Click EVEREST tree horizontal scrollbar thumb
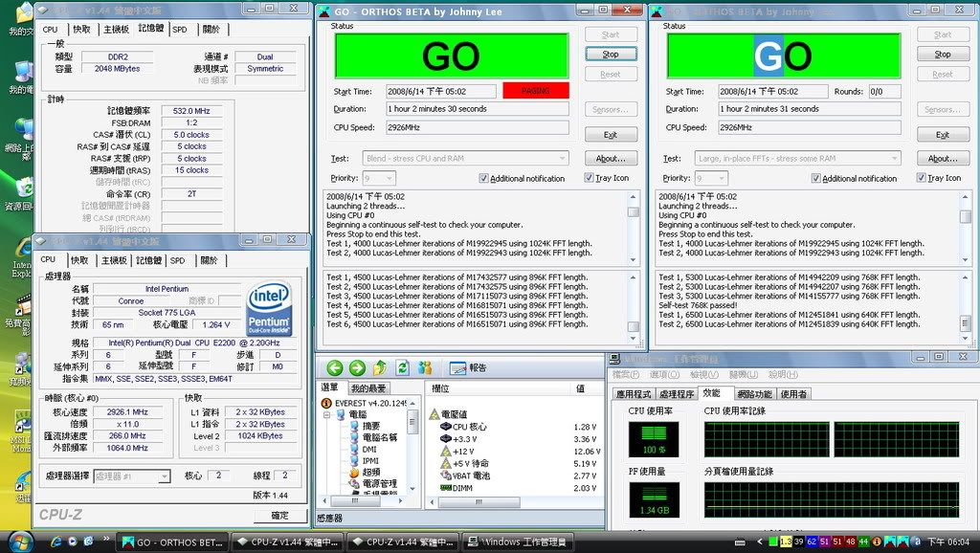The width and height of the screenshot is (980, 553). pos(354,500)
